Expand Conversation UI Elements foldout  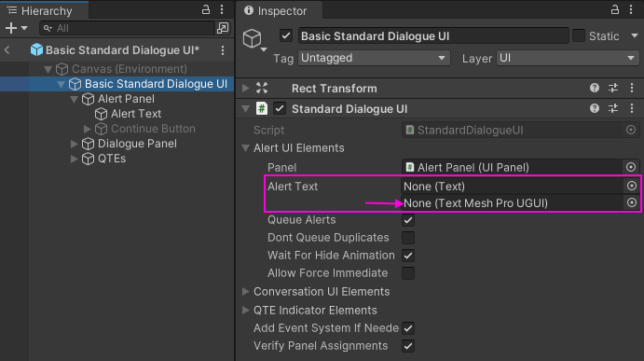tap(246, 292)
